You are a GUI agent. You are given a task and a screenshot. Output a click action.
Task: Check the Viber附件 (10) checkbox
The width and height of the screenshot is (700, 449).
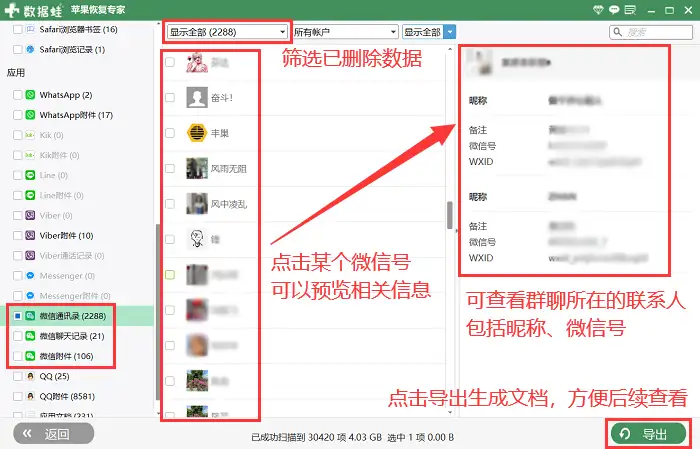point(17,235)
